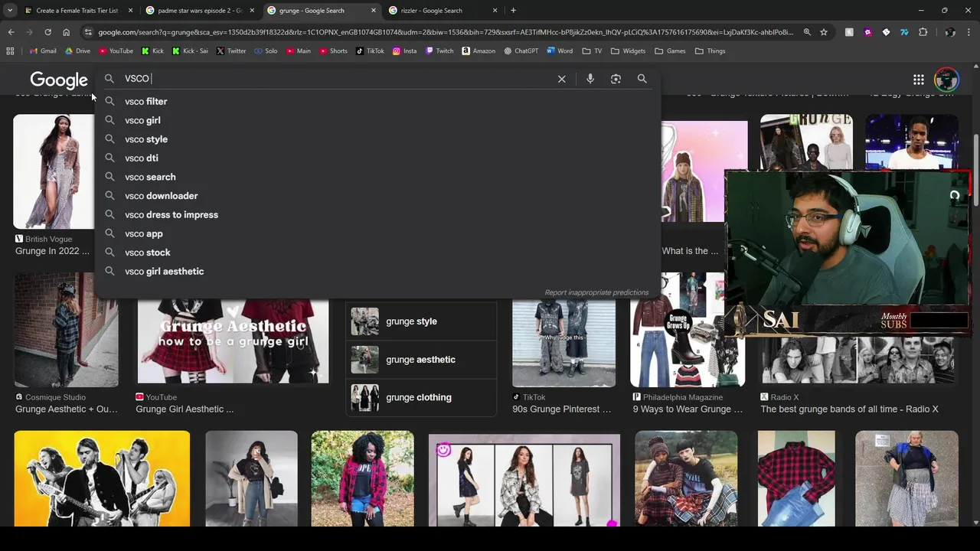Pick the 'vsco girl aesthetic' suggestion
The image size is (980, 551).
377,272
